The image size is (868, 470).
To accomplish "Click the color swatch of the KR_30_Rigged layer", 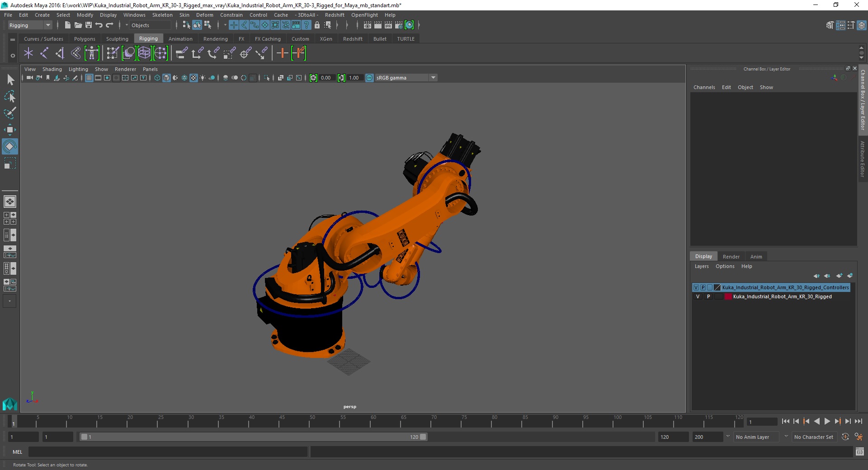I will coord(728,297).
